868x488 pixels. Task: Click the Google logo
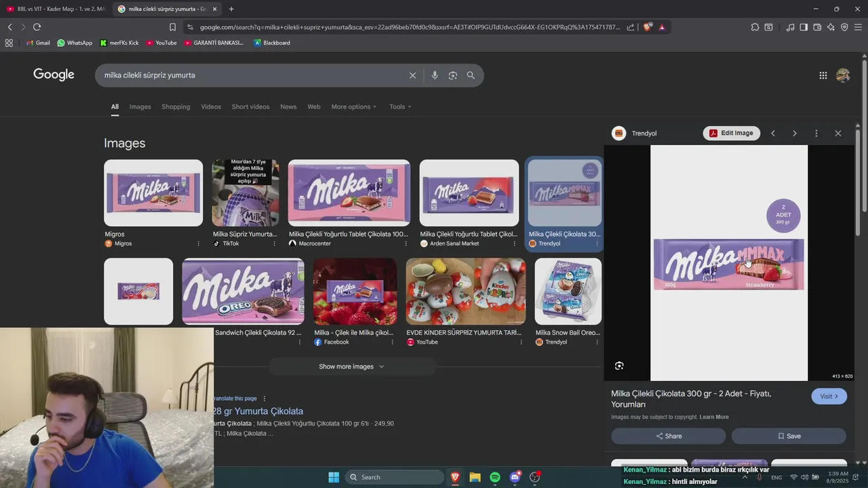[x=54, y=75]
